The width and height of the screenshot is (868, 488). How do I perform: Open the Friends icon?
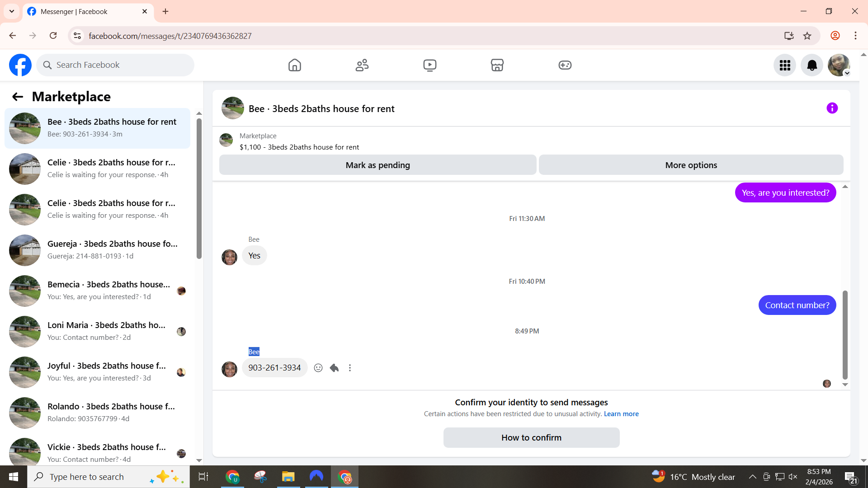[x=362, y=65]
